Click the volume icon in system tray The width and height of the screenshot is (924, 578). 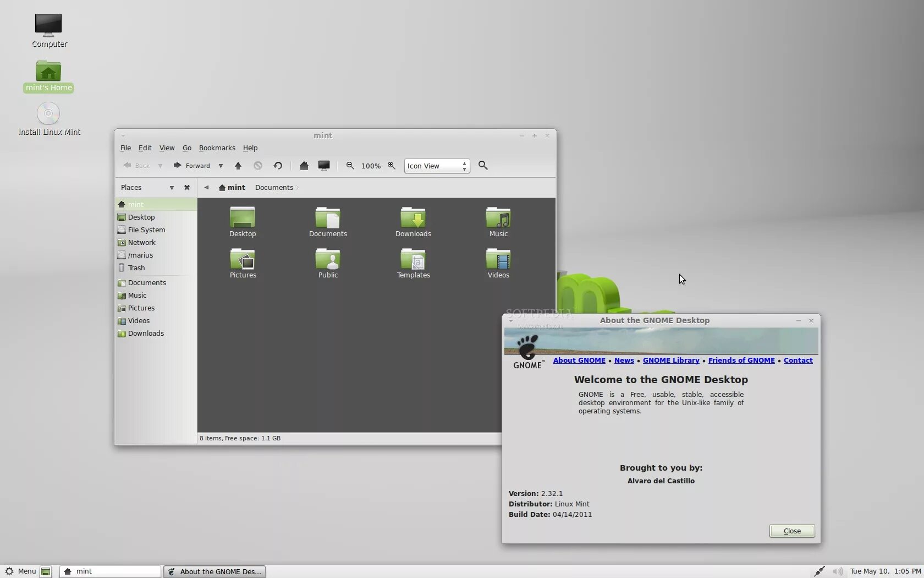838,571
